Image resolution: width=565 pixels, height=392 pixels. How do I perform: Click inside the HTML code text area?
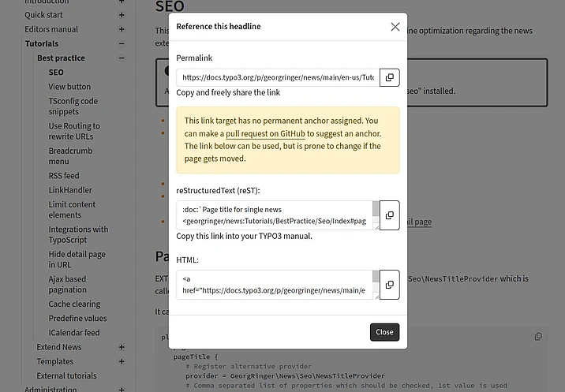point(274,285)
